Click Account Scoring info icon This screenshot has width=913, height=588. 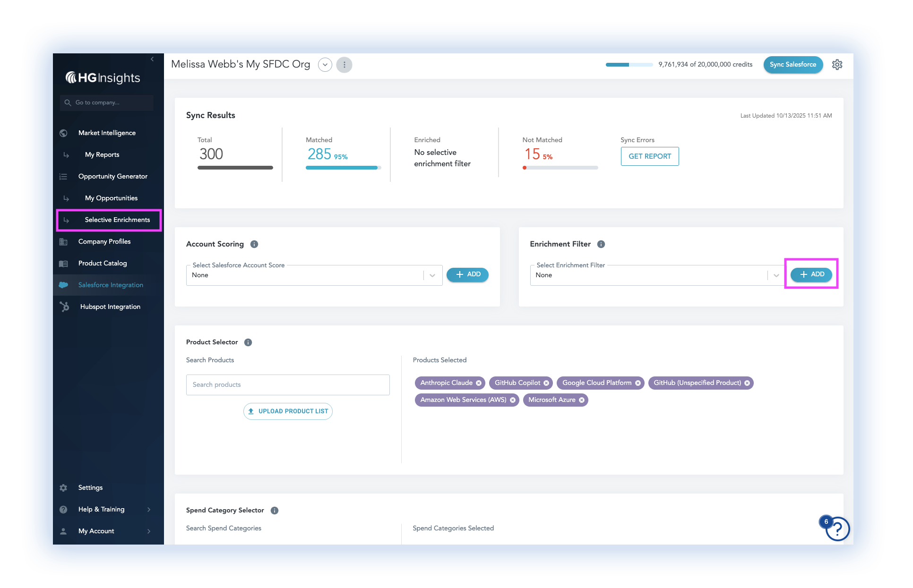tap(254, 244)
